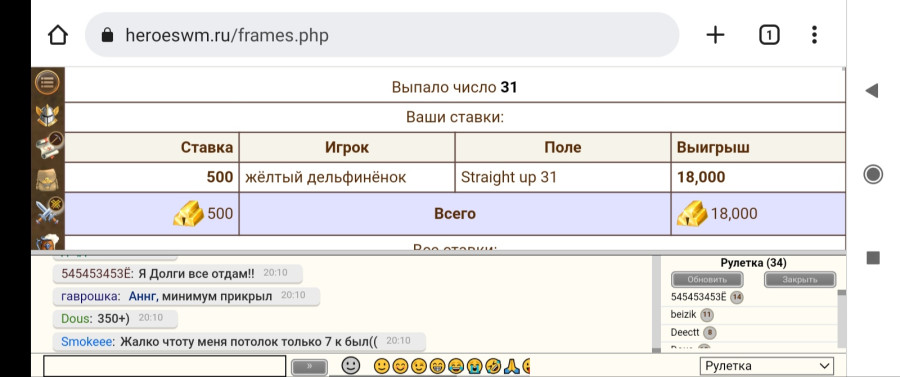Insert the praying hands emoji
Screen dimensions: 900x377
tap(512, 366)
